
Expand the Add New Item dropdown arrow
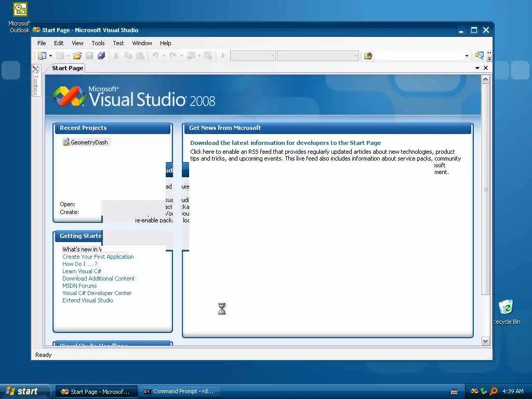[68, 56]
